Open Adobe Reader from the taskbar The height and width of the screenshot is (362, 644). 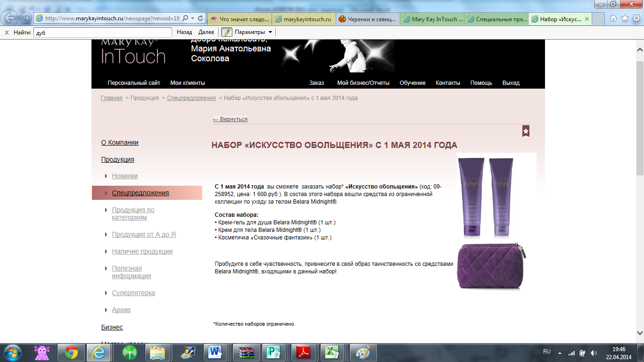pyautogui.click(x=303, y=353)
